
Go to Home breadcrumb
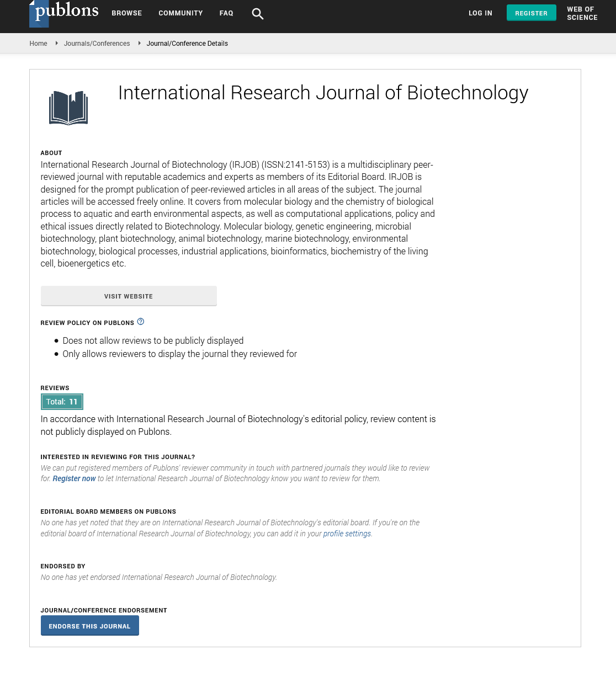pos(38,44)
